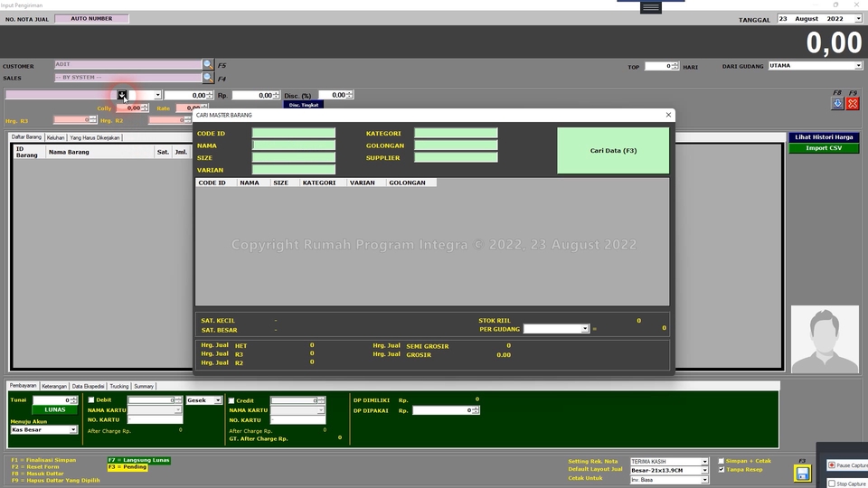The image size is (868, 488).
Task: Click the DP DIPAKAI Rp. stepper
Action: tap(476, 410)
